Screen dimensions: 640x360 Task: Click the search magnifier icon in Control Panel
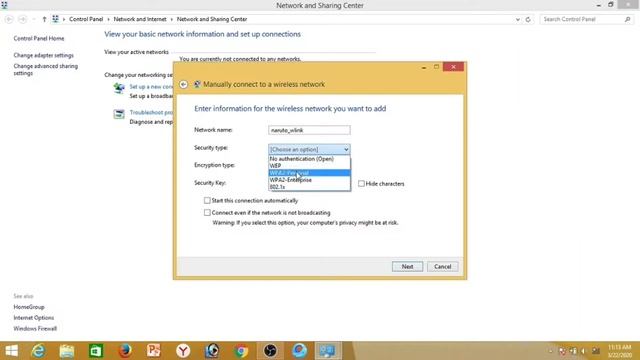(x=627, y=19)
